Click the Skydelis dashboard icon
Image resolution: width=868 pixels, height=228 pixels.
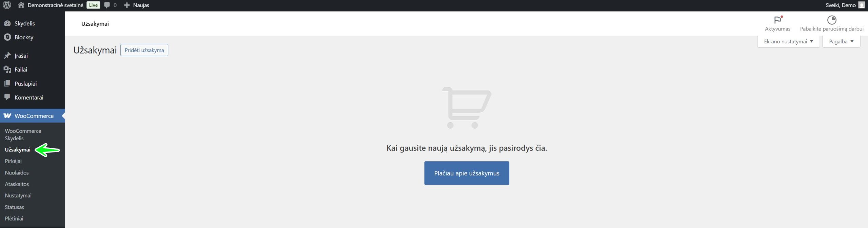coord(7,23)
